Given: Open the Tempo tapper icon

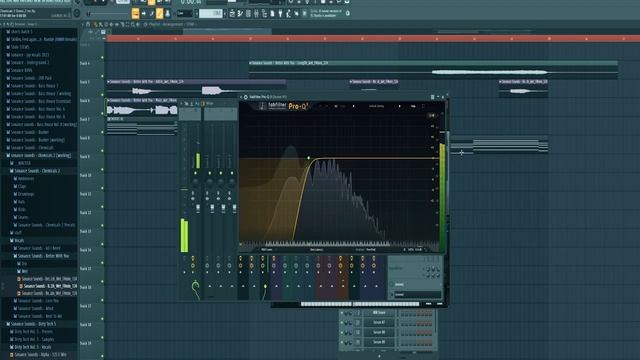Looking at the screenshot, I should [288, 13].
